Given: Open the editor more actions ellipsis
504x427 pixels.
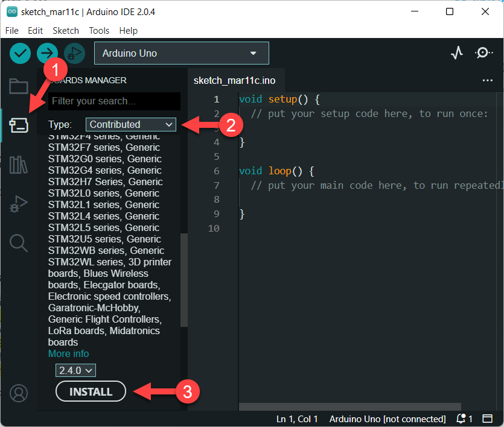Looking at the screenshot, I should tap(487, 80).
